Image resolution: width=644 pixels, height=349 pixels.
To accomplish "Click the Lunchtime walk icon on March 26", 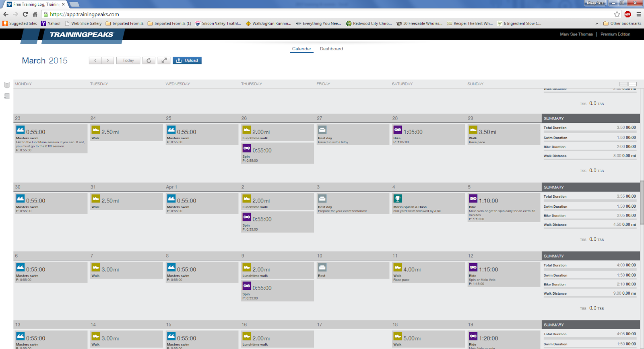I will (247, 130).
